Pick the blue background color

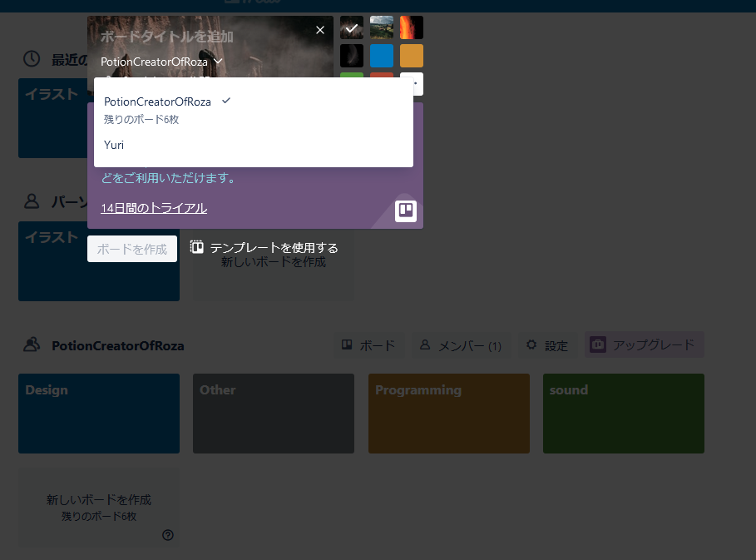pyautogui.click(x=382, y=56)
